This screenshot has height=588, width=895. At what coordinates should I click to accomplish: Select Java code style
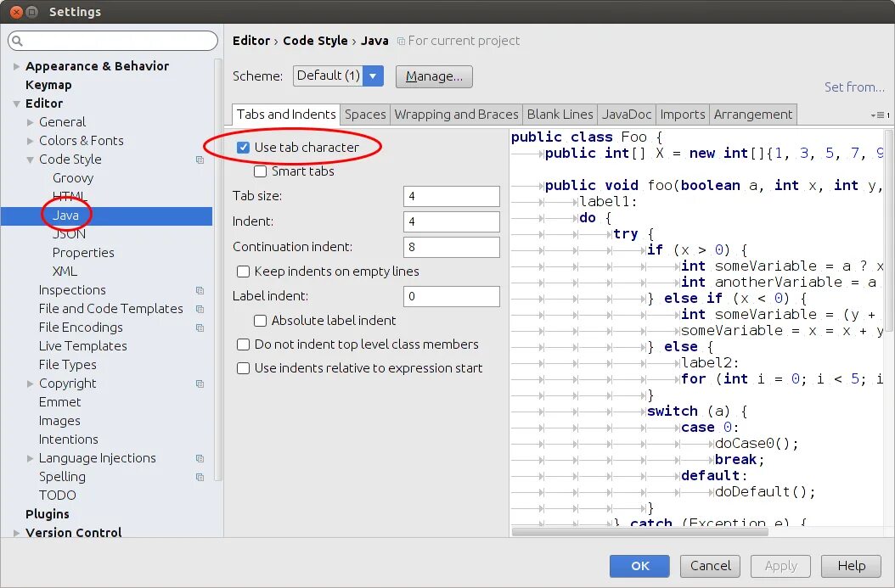(x=65, y=216)
